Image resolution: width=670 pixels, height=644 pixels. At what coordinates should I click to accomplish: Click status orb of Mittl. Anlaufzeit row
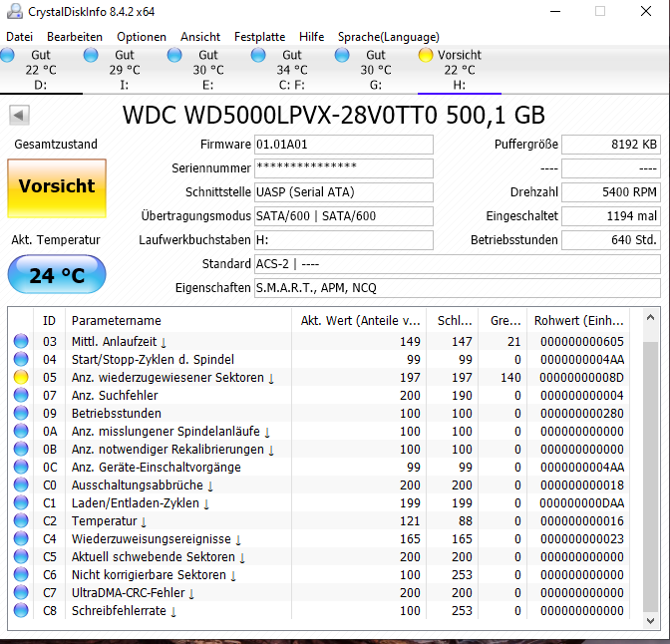[21, 341]
